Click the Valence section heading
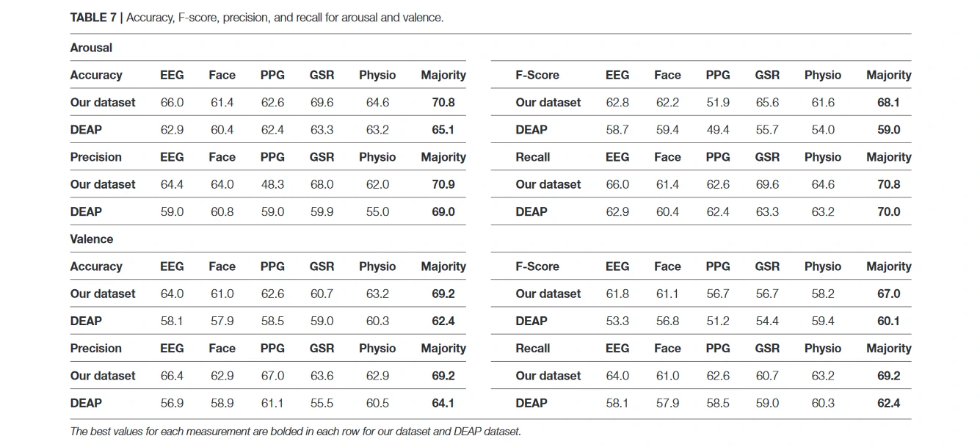The width and height of the screenshot is (980, 447). point(92,239)
